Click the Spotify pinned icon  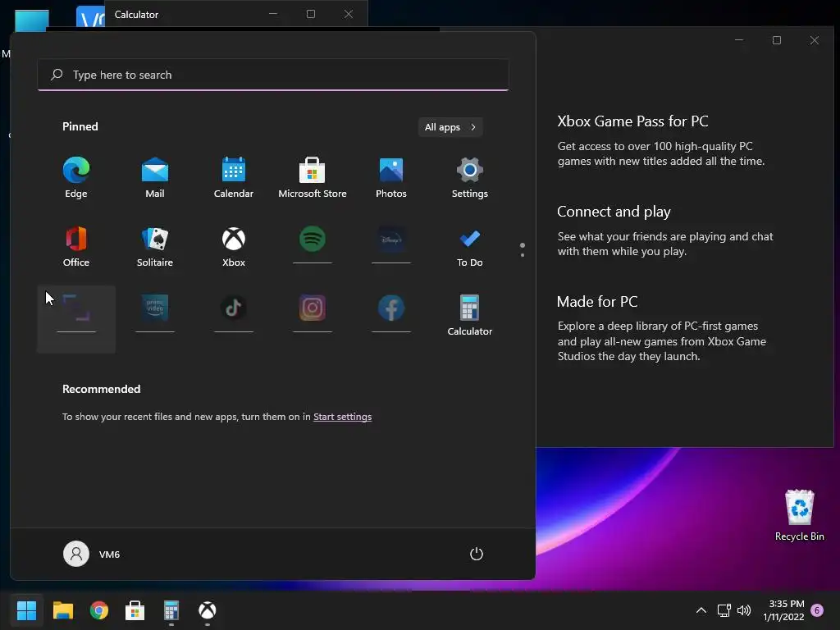(x=313, y=240)
